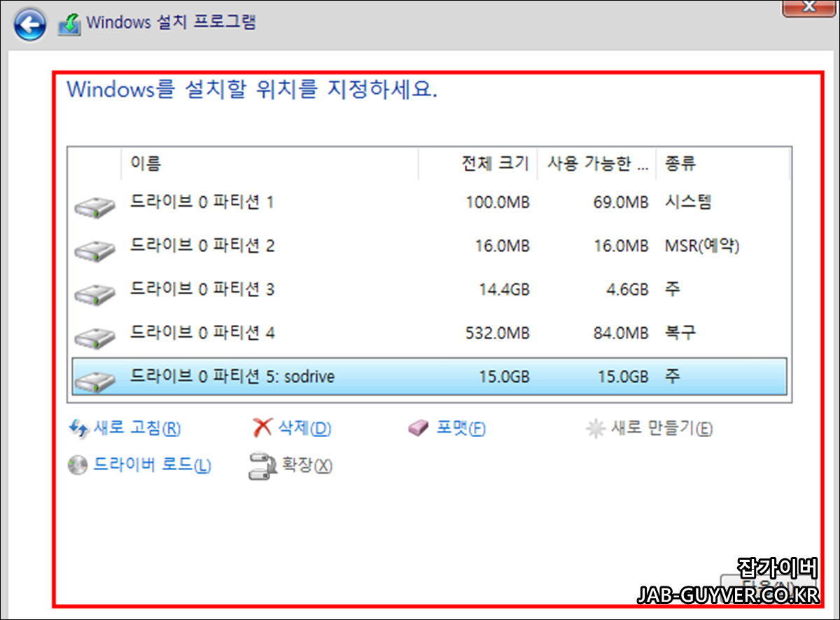Click the eraser format icon
Screen dimensions: 840x620
point(418,428)
